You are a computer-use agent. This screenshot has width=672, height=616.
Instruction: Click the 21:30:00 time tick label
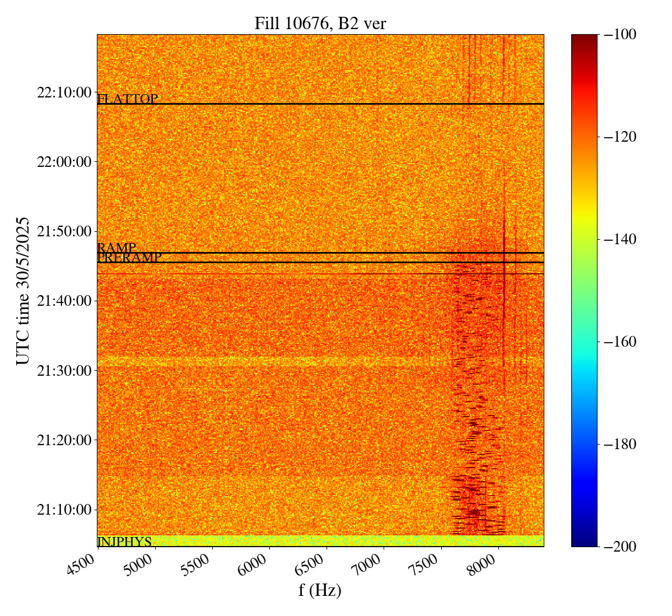coord(64,371)
